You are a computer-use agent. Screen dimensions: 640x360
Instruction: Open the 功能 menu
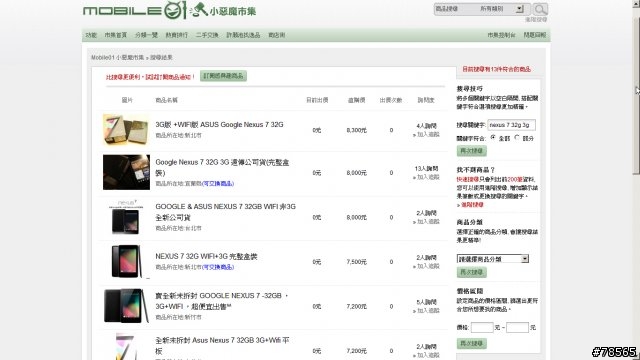pyautogui.click(x=91, y=35)
